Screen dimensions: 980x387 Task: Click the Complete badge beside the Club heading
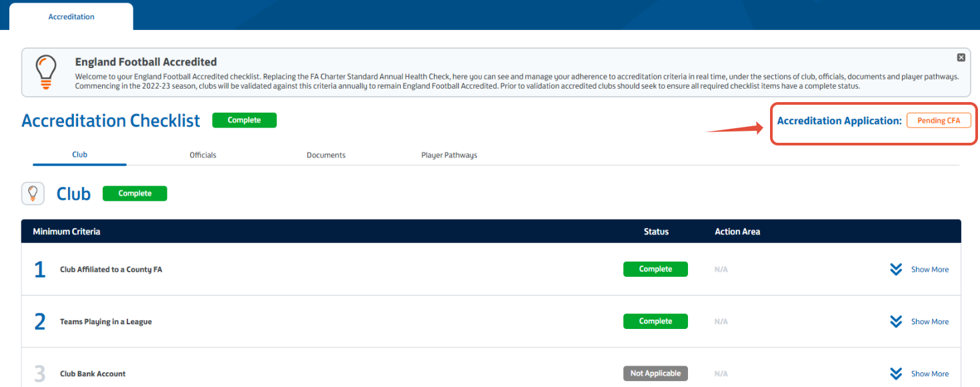pyautogui.click(x=135, y=193)
